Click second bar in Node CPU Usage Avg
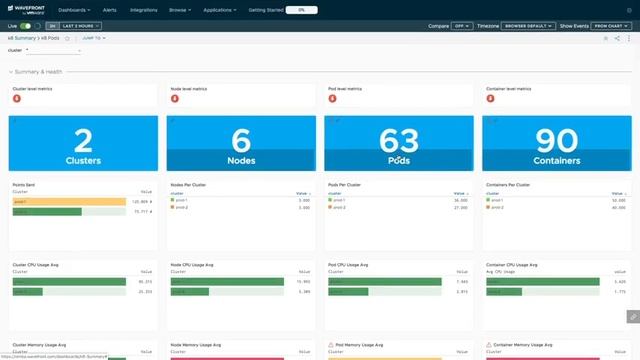The width and height of the screenshot is (640, 360). (x=190, y=292)
